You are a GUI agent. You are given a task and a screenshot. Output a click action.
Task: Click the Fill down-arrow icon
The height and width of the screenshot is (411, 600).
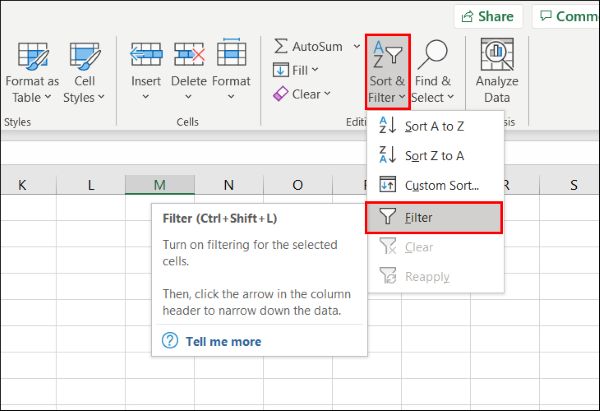(281, 70)
